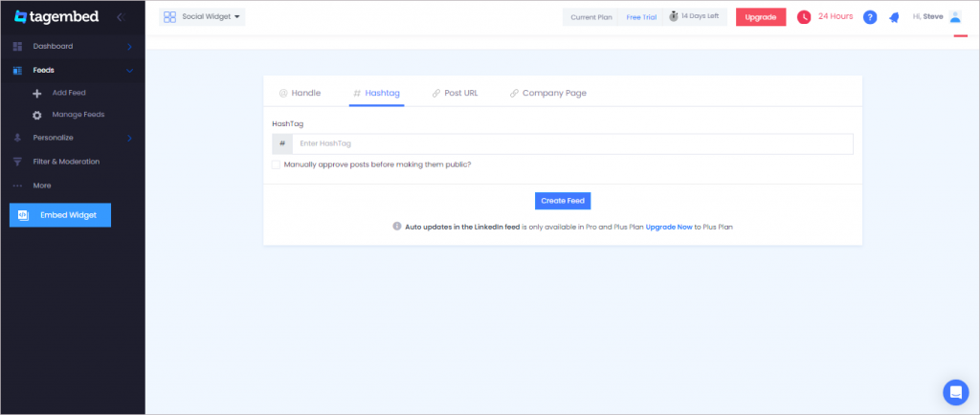Click the Hi, Steve greeting

click(x=928, y=17)
